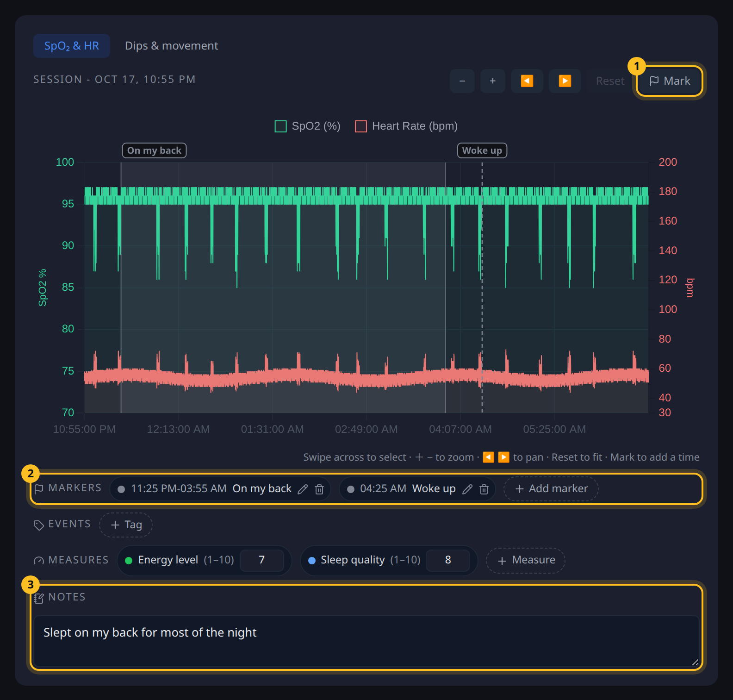Screen dimensions: 733x700
Task: Click the 'Sleep quality' measure label
Action: click(x=353, y=560)
